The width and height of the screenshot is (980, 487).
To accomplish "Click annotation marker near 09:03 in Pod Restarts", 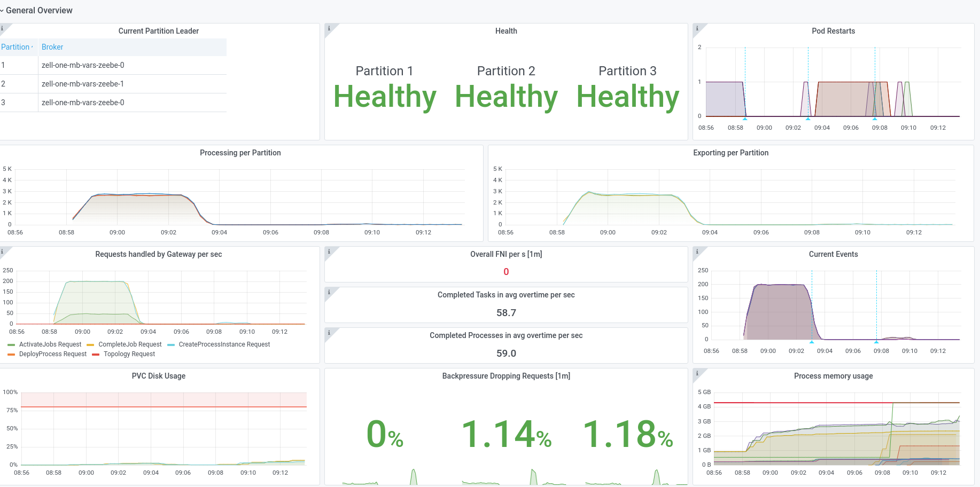I will click(x=808, y=119).
